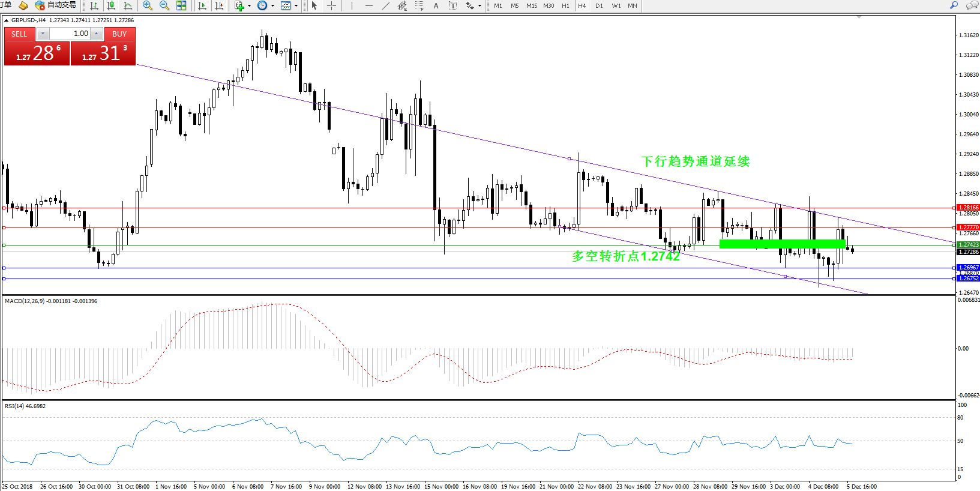Toggle the chart shift icon
Screen dimensions: 980x491
219,5
